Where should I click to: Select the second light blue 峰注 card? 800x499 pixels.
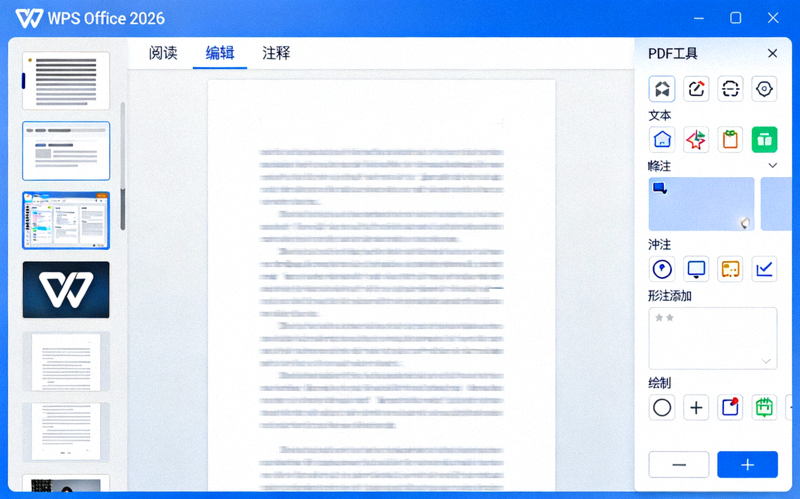click(x=776, y=204)
